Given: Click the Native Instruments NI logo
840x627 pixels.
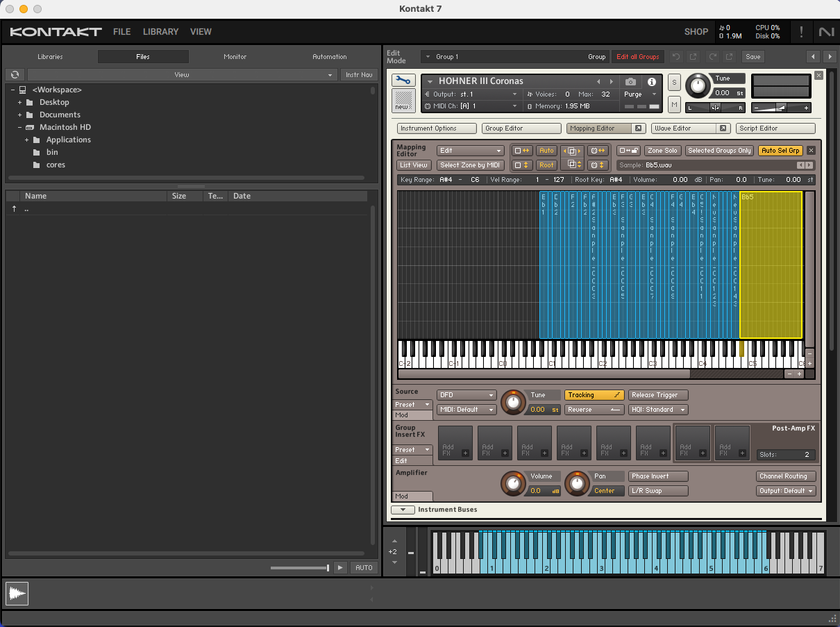Looking at the screenshot, I should (826, 32).
